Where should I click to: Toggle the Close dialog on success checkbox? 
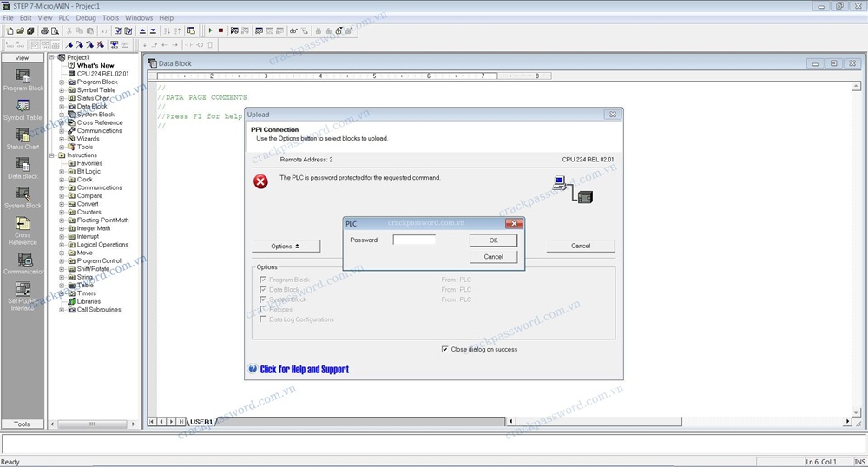click(445, 349)
